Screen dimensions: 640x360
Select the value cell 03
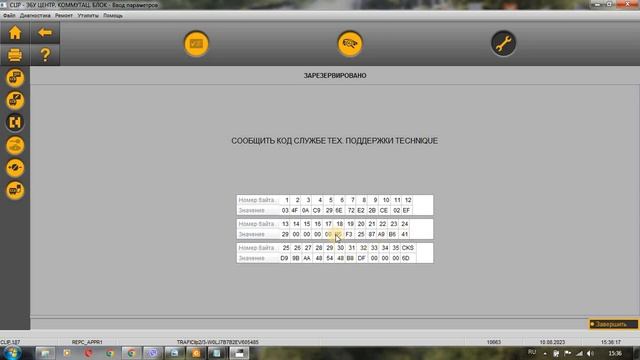[285, 211]
